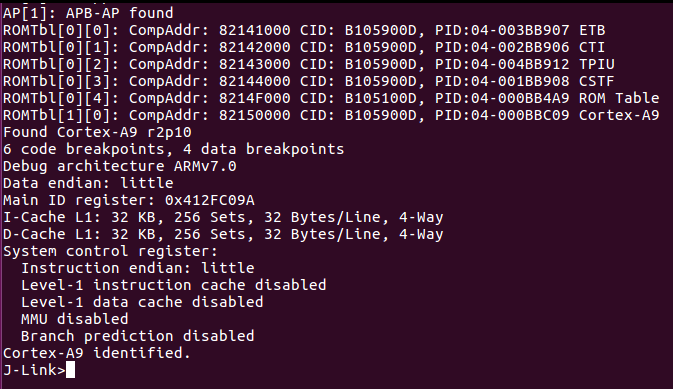Image resolution: width=673 pixels, height=389 pixels.
Task: Click the 'J-Link>' prompt text
Action: click(x=34, y=370)
